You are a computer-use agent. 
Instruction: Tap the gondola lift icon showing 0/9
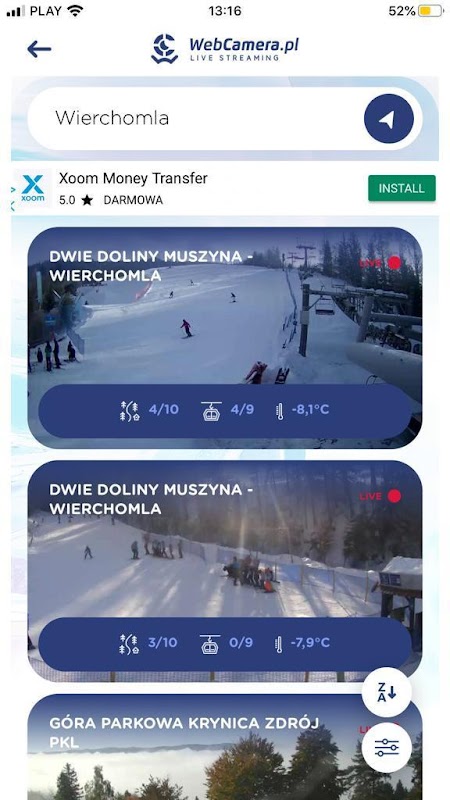click(210, 644)
